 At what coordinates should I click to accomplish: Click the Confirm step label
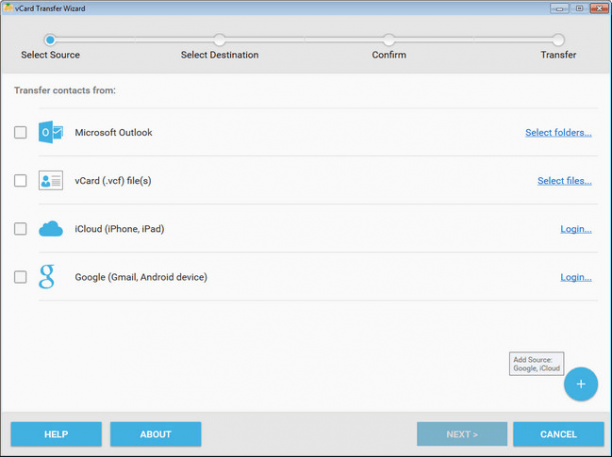click(389, 55)
